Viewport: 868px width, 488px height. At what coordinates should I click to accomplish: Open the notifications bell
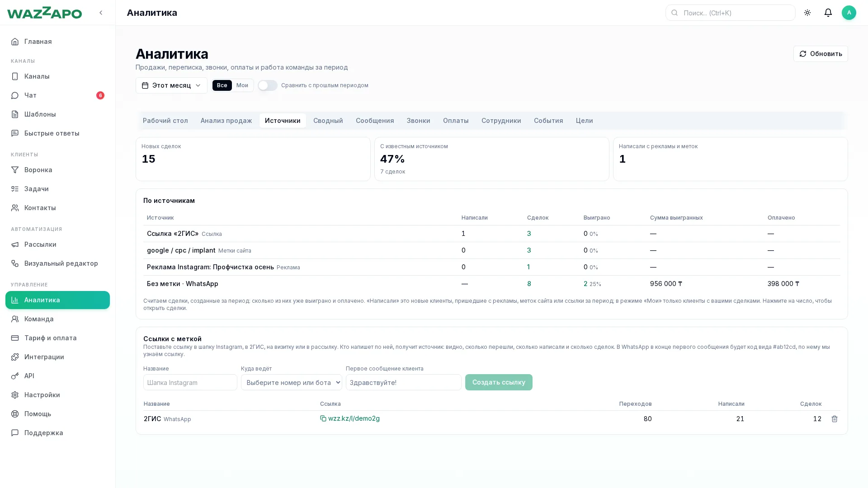pyautogui.click(x=828, y=13)
